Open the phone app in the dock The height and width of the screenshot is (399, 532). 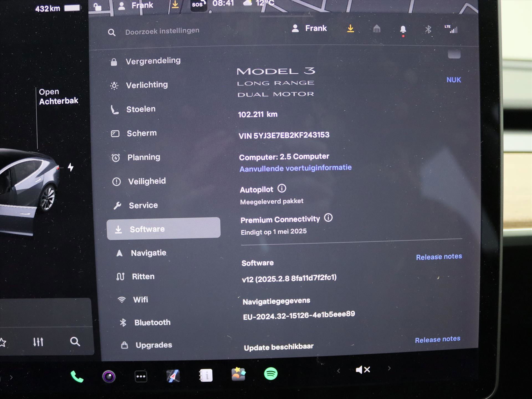point(77,377)
